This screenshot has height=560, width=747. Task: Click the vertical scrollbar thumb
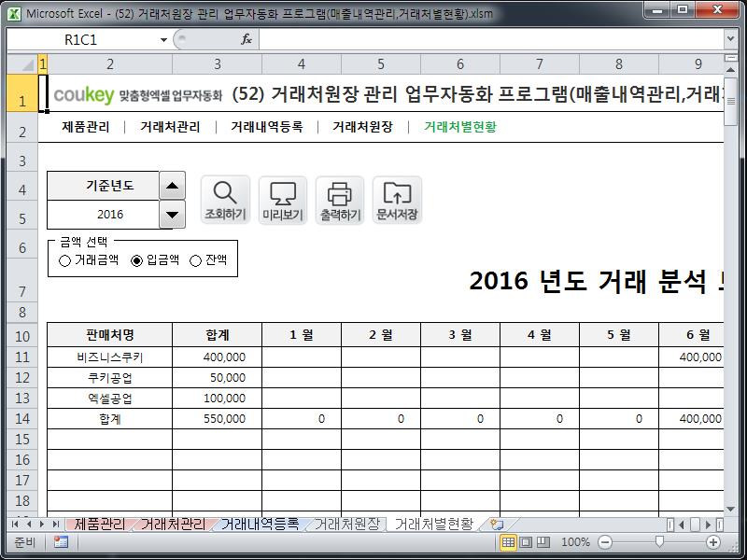(x=731, y=101)
